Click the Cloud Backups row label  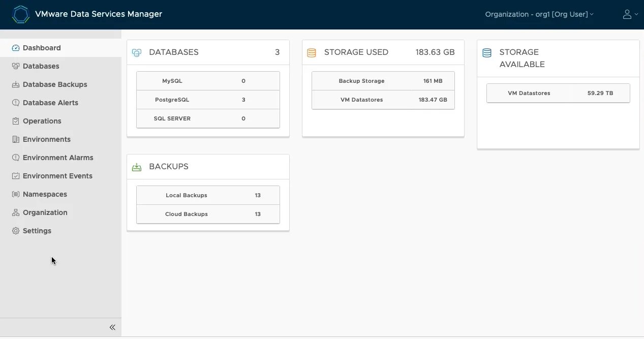[187, 214]
